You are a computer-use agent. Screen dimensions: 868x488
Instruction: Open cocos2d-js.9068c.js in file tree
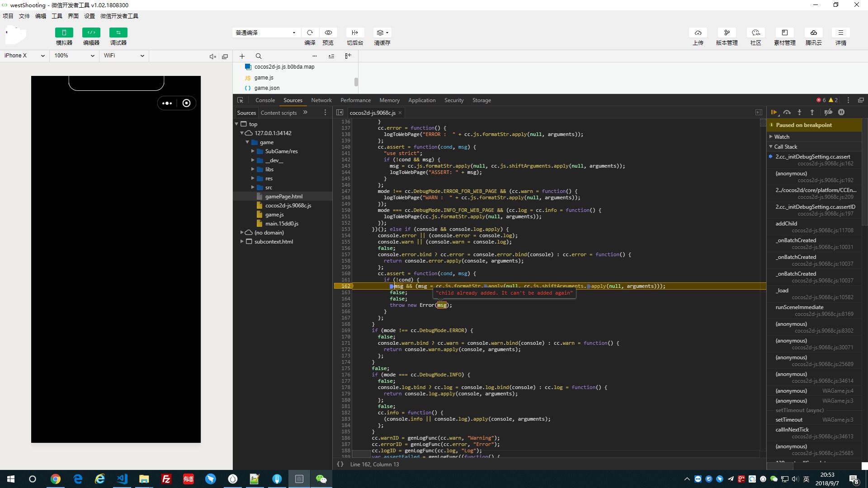coord(288,206)
